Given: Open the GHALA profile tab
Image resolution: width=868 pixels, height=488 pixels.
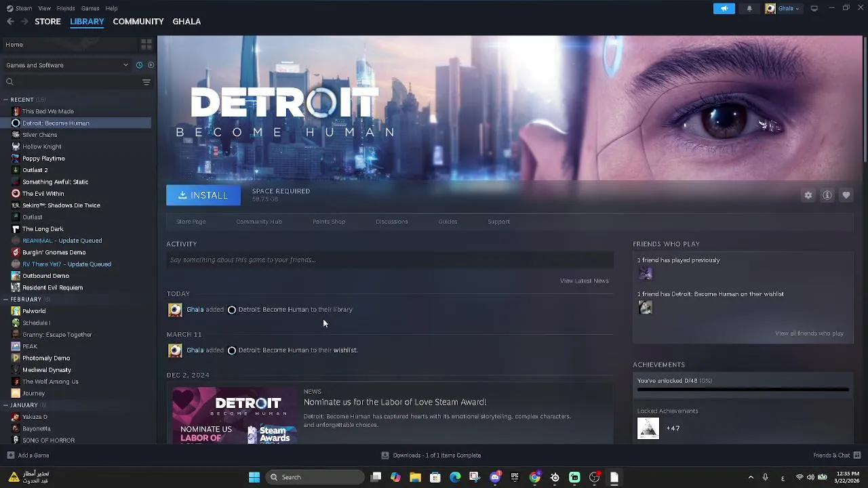Looking at the screenshot, I should click(x=186, y=22).
